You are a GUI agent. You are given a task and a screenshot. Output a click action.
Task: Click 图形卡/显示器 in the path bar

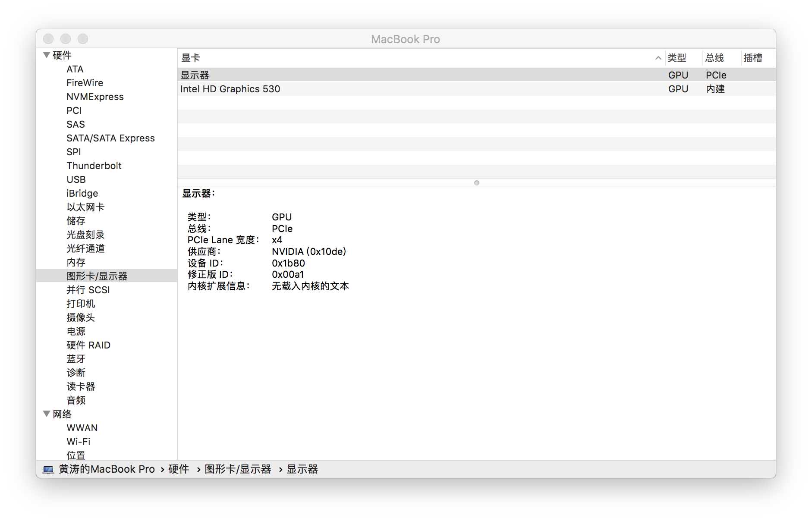(x=238, y=469)
